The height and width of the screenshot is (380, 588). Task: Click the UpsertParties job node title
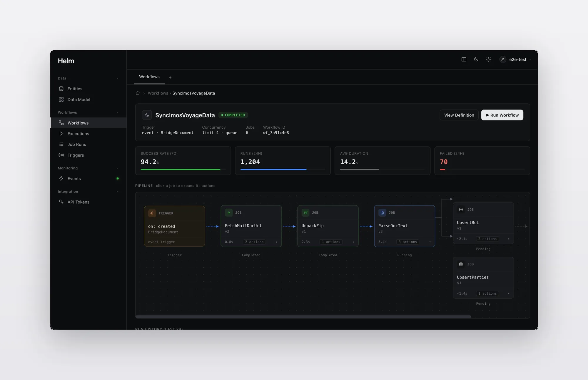click(x=473, y=277)
